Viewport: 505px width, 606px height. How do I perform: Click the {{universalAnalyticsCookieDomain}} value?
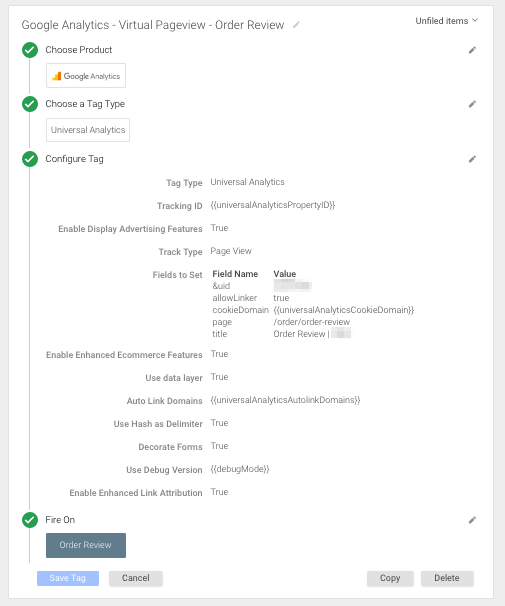click(x=343, y=310)
